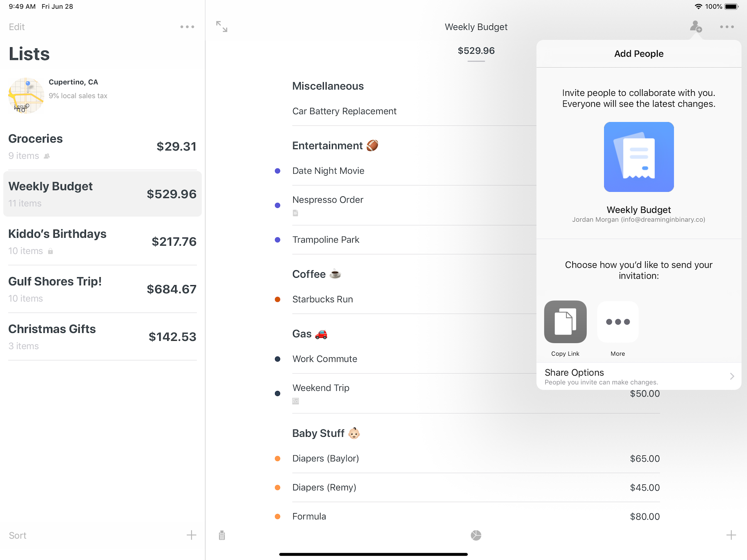Tap the Weekly Budget receipt app icon

639,157
